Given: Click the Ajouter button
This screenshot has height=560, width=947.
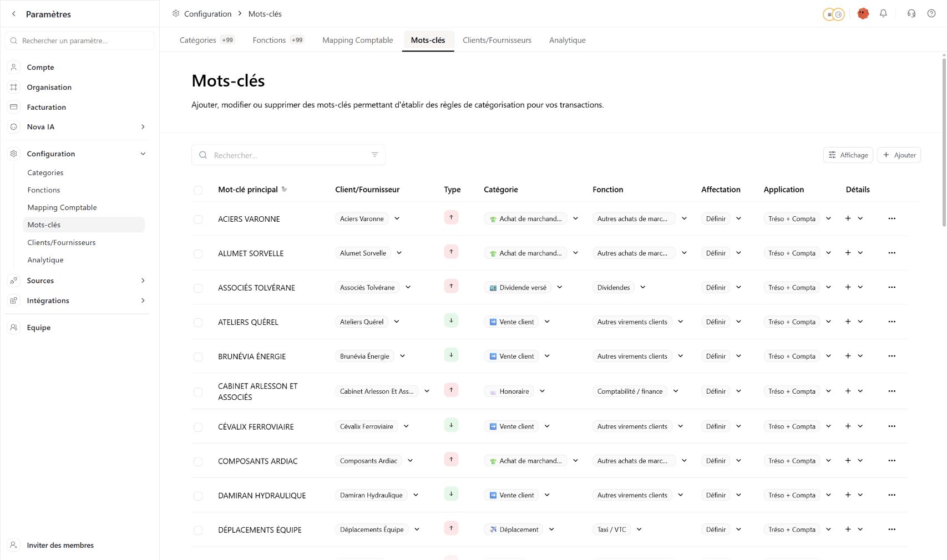Looking at the screenshot, I should (x=899, y=155).
